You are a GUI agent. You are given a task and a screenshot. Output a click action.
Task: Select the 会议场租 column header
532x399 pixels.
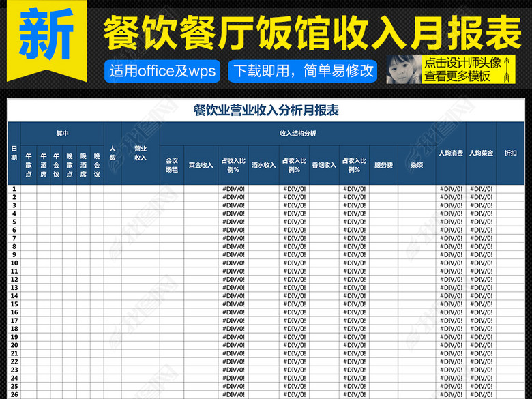[172, 164]
